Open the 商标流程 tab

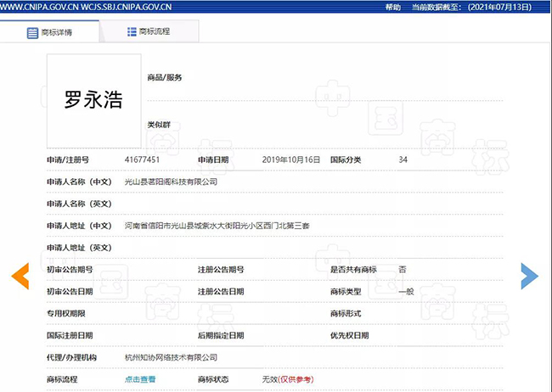pyautogui.click(x=149, y=31)
